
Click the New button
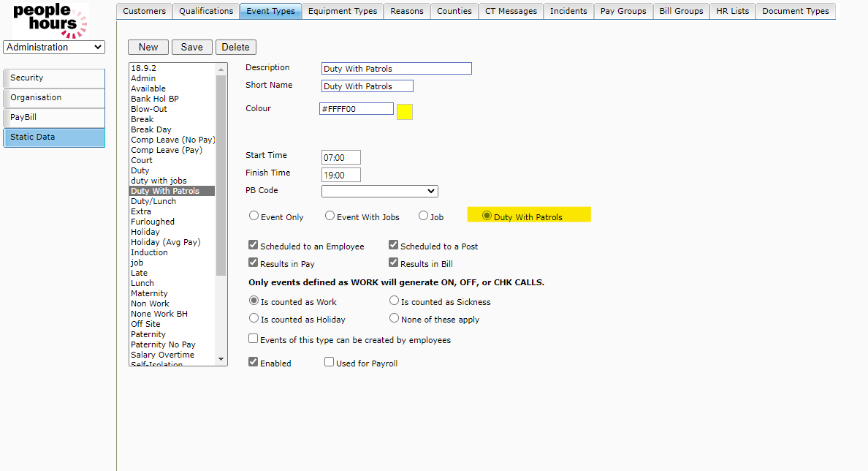tap(148, 48)
